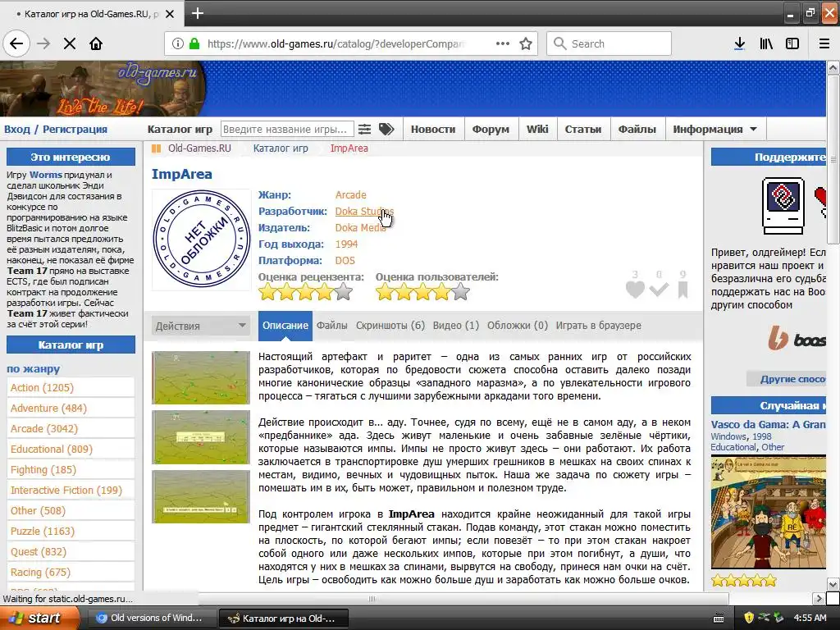Click the page vertical scrollbar down arrow
840x630 pixels.
833,584
